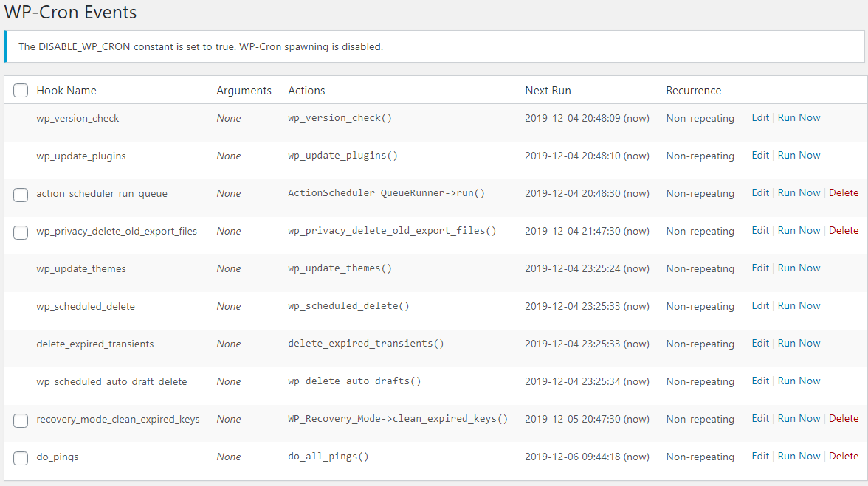
Task: Run wp_privacy_delete_old_export_files now
Action: point(799,231)
